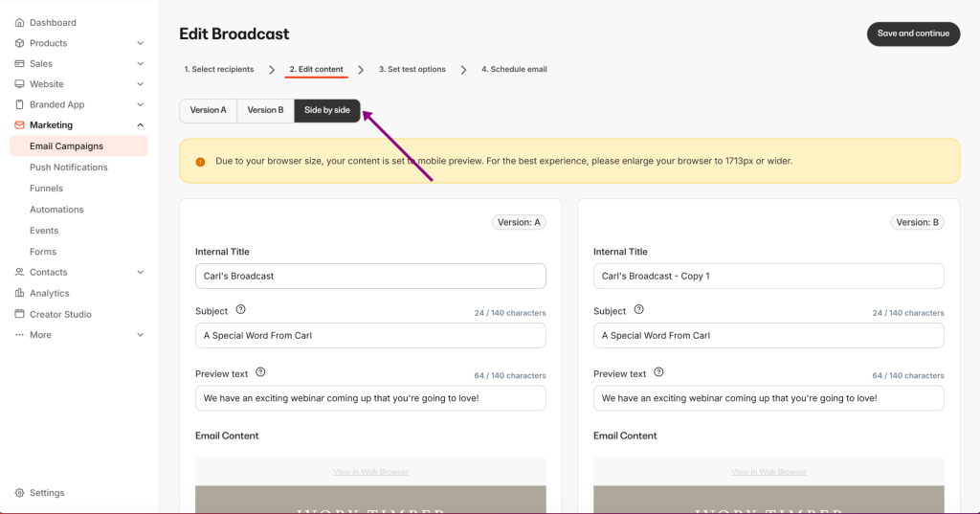Click the More ellipsis icon
980x514 pixels.
19,335
